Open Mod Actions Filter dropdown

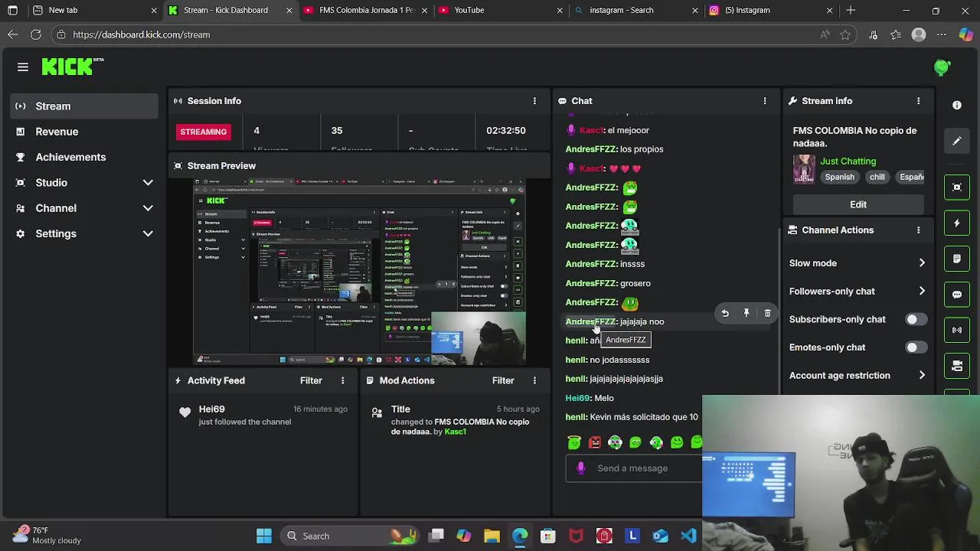(503, 380)
